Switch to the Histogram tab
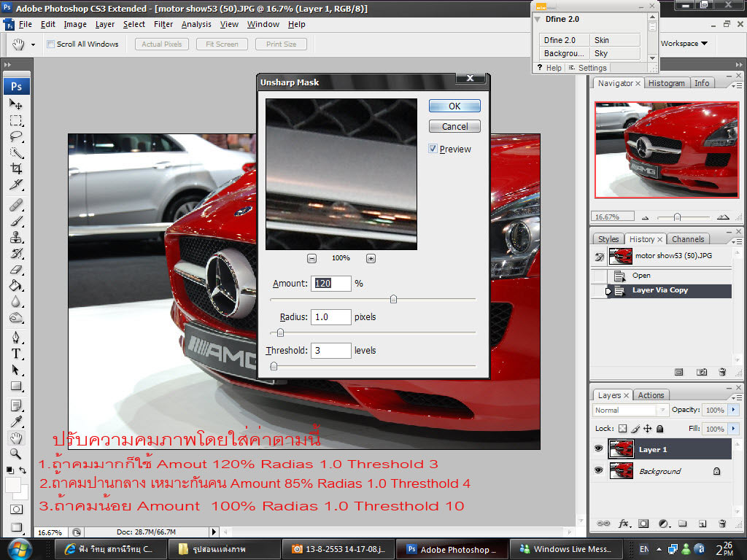Image resolution: width=747 pixels, height=560 pixels. pyautogui.click(x=666, y=83)
